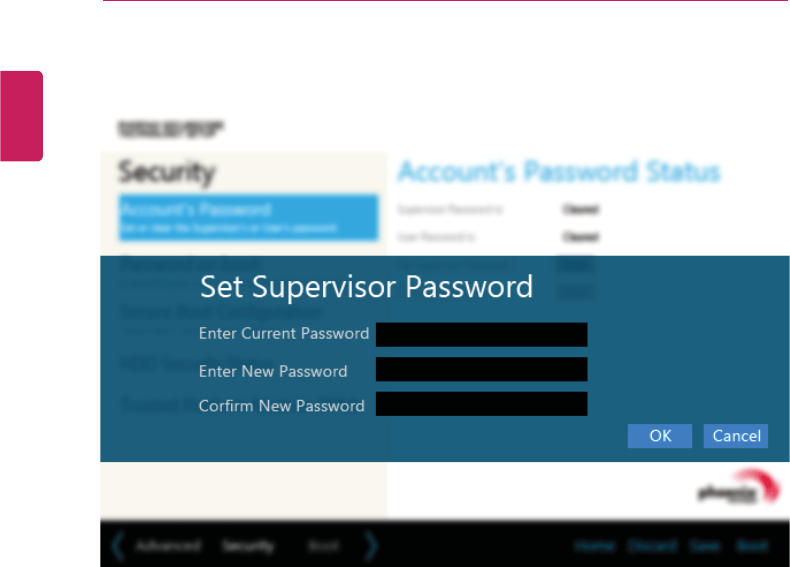Confirm the dialog with OK
The image size is (790, 567).
coord(660,436)
